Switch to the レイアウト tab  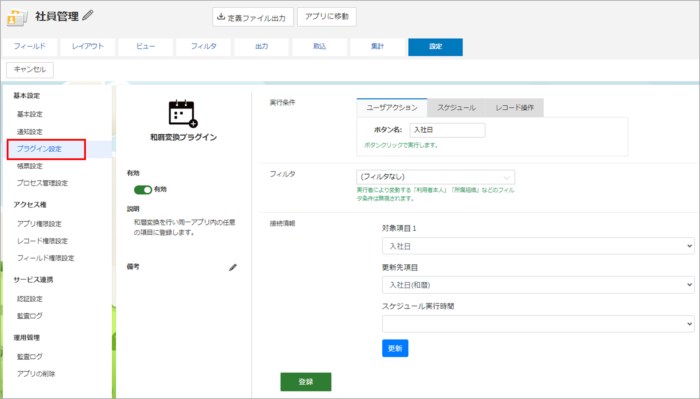pos(88,46)
